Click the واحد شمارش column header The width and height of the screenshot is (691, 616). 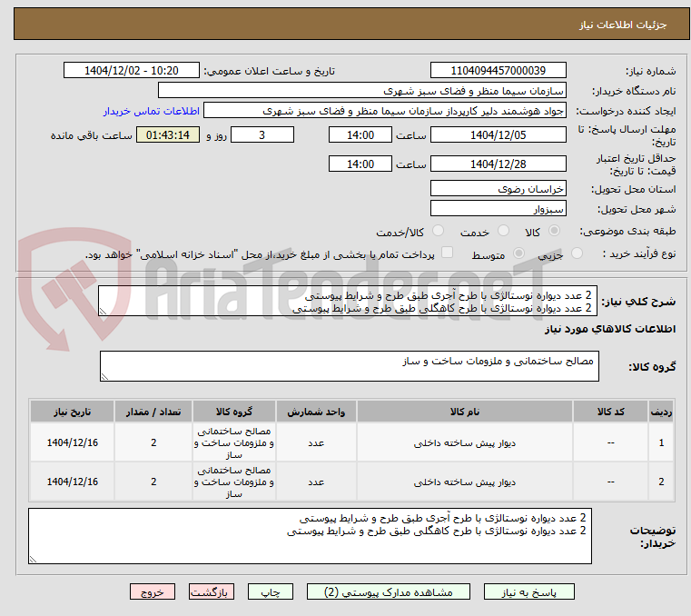(316, 412)
